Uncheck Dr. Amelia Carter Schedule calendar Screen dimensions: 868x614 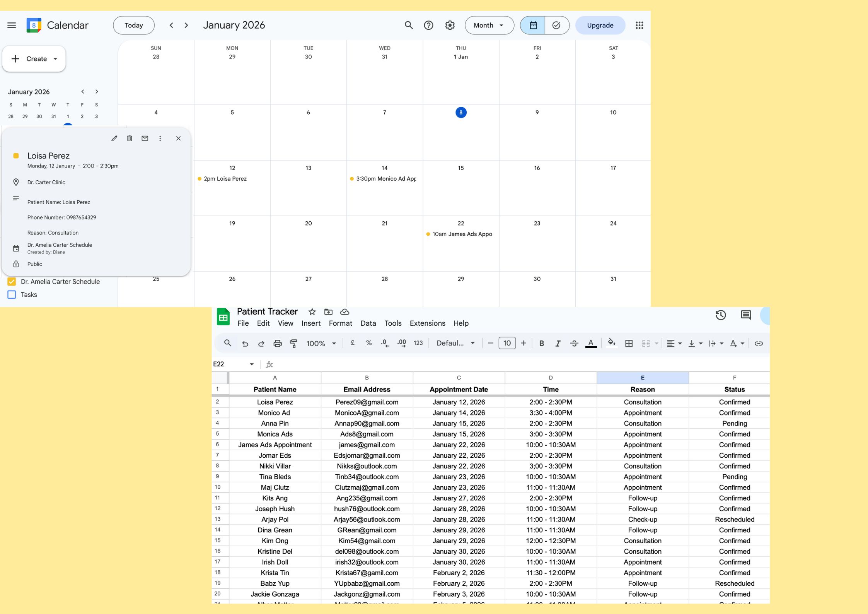tap(12, 282)
